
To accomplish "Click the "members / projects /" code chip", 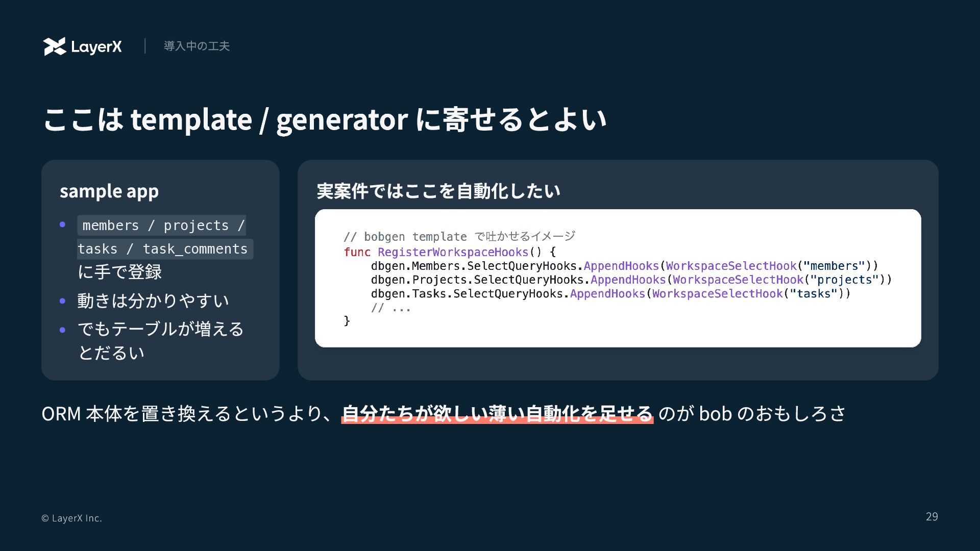I will pyautogui.click(x=162, y=226).
